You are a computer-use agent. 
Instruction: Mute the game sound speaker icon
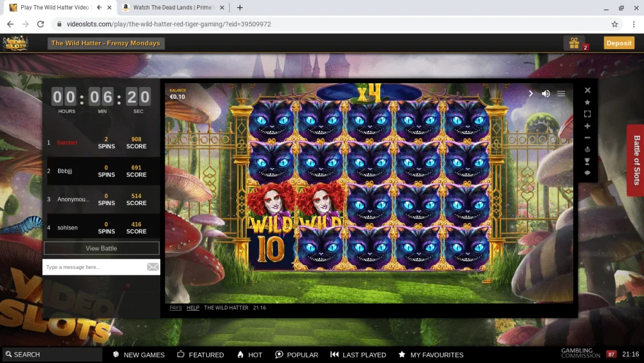click(x=545, y=93)
